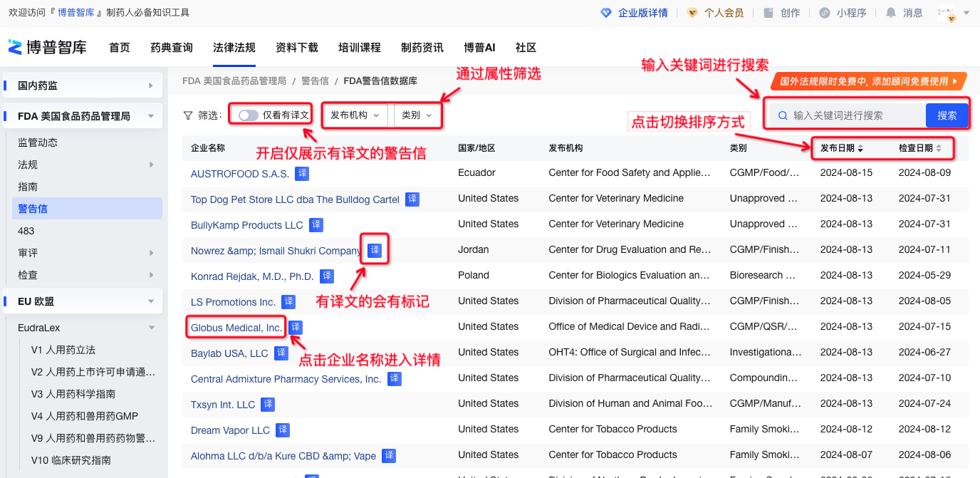Open AUSTROFOOD S.A.S. company link
The height and width of the screenshot is (478, 980).
pyautogui.click(x=240, y=174)
